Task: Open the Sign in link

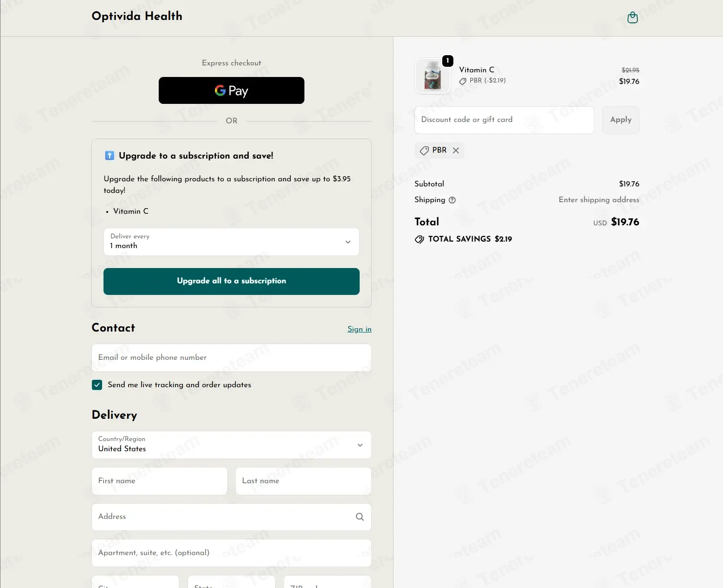Action: tap(360, 329)
